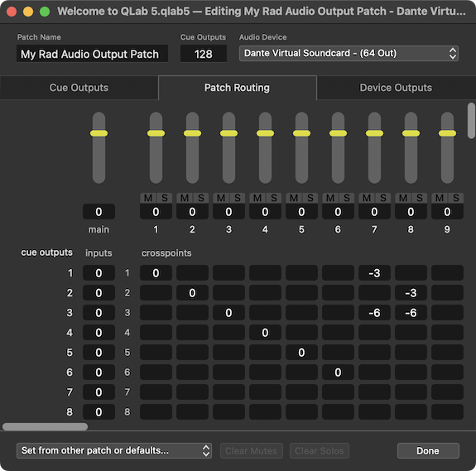Click the Cue Outputs count field showing 128
The width and height of the screenshot is (476, 471).
pos(204,54)
